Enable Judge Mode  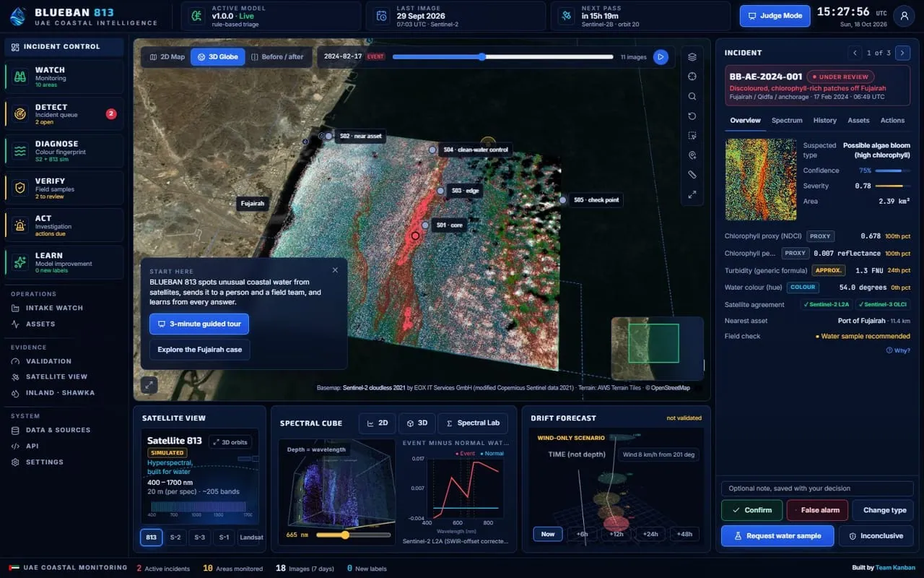[x=775, y=16]
